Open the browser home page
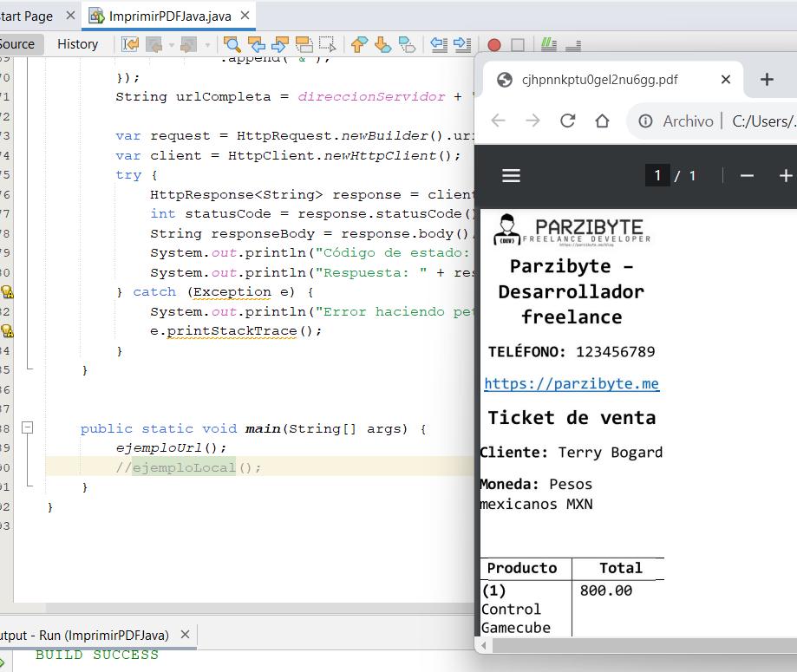This screenshot has height=672, width=797. 603,121
